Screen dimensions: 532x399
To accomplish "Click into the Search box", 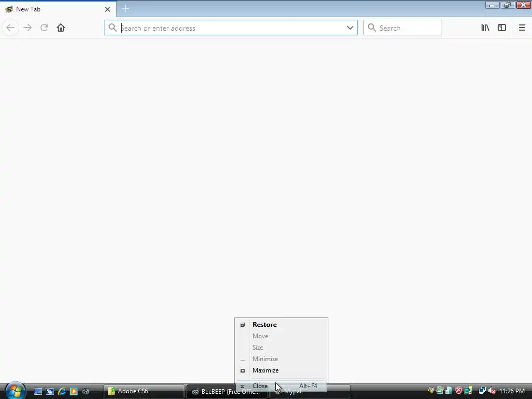I will coord(403,28).
